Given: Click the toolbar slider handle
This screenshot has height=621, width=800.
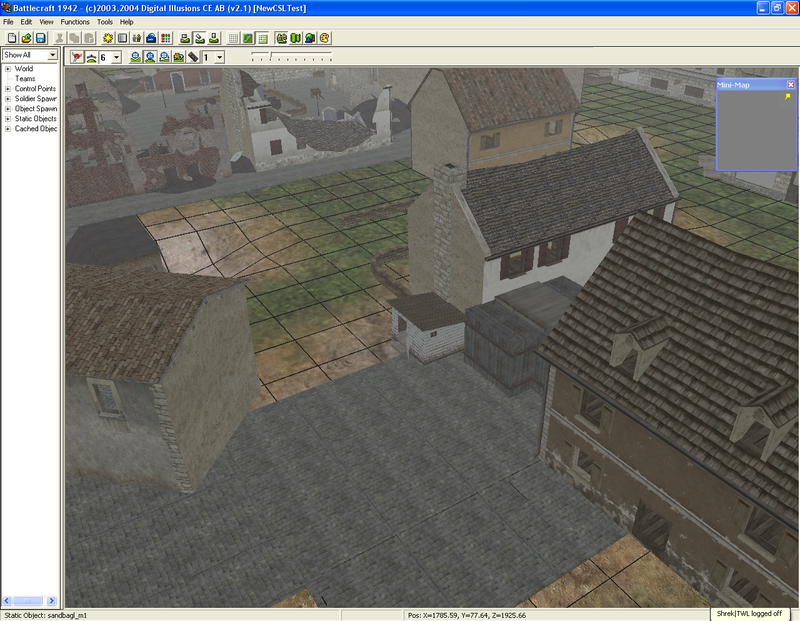Looking at the screenshot, I should pyautogui.click(x=271, y=55).
